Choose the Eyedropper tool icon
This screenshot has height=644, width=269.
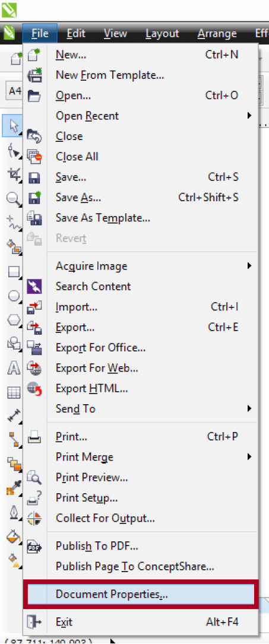pyautogui.click(x=14, y=488)
